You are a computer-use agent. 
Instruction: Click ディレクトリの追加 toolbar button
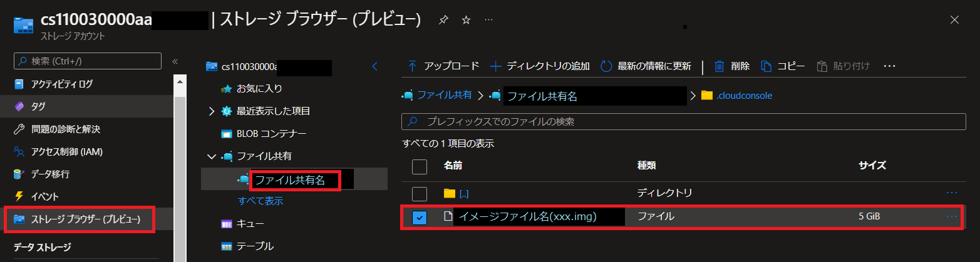tap(539, 66)
